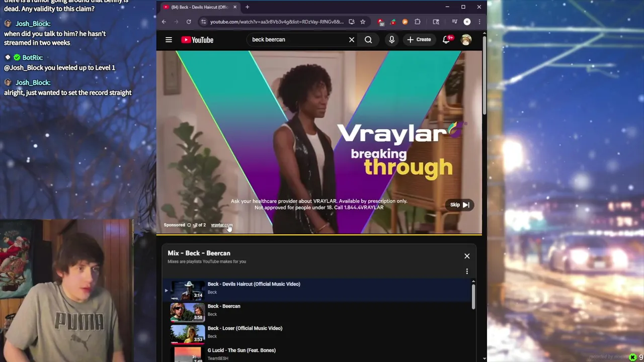Viewport: 644px width, 362px height.
Task: Select the Beck - Devils Haircut tab
Action: [x=200, y=7]
